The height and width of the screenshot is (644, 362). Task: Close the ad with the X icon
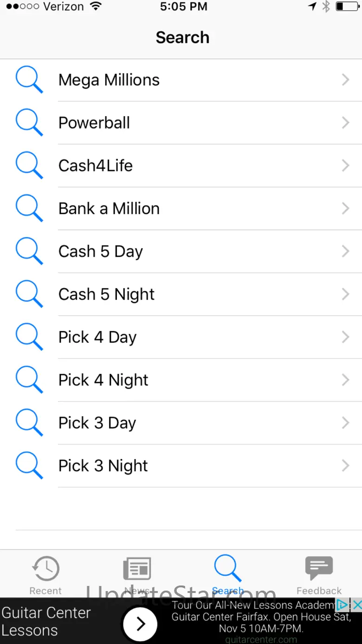pos(356,605)
